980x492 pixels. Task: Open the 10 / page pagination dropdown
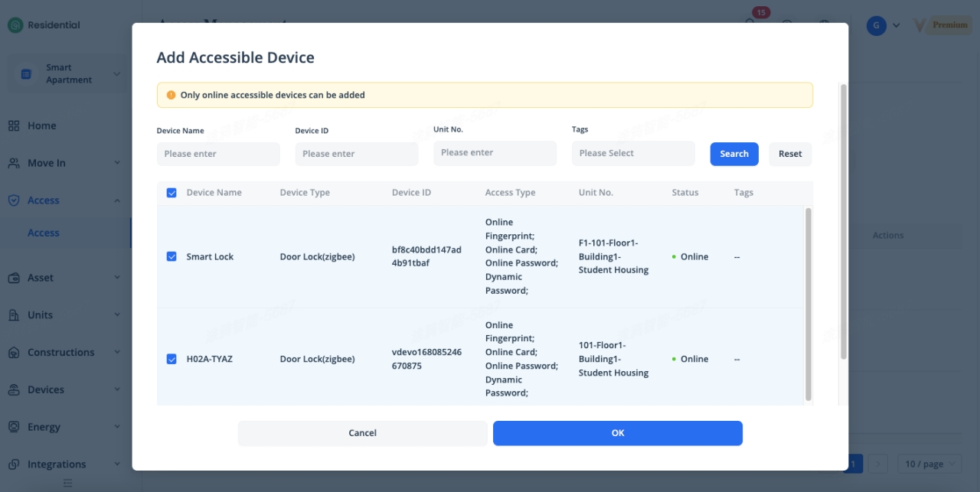point(931,464)
